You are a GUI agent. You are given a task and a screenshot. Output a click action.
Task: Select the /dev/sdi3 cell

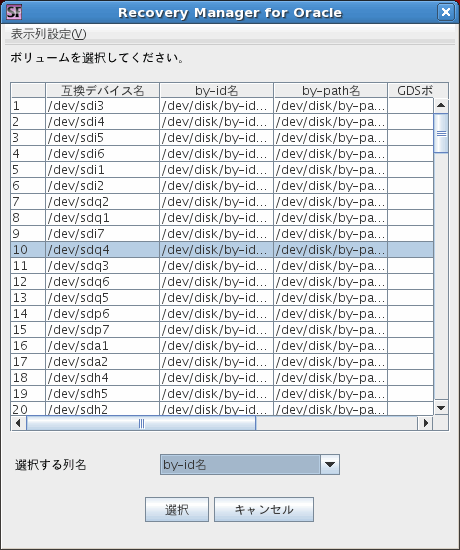coord(102,106)
